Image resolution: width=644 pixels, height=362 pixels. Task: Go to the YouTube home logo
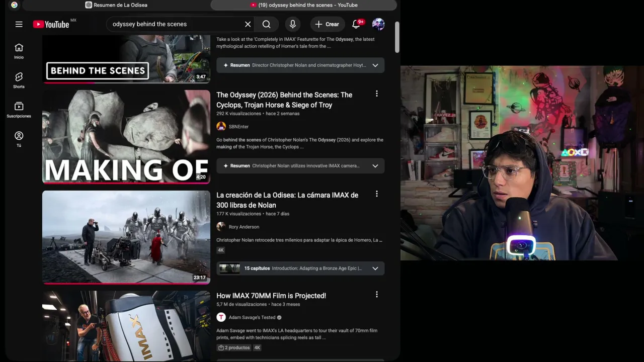51,24
